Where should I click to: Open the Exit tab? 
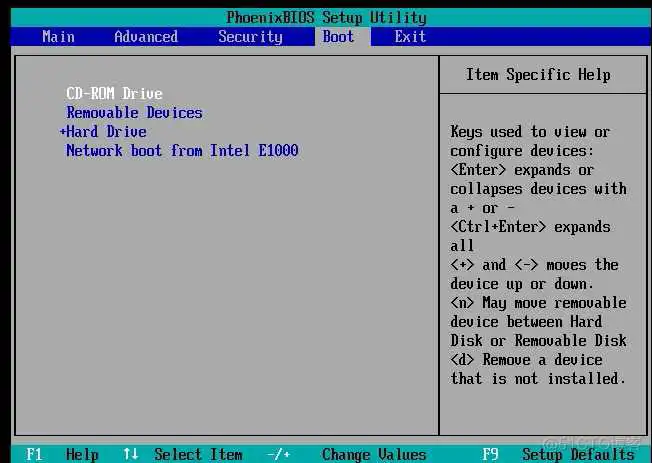pos(410,36)
